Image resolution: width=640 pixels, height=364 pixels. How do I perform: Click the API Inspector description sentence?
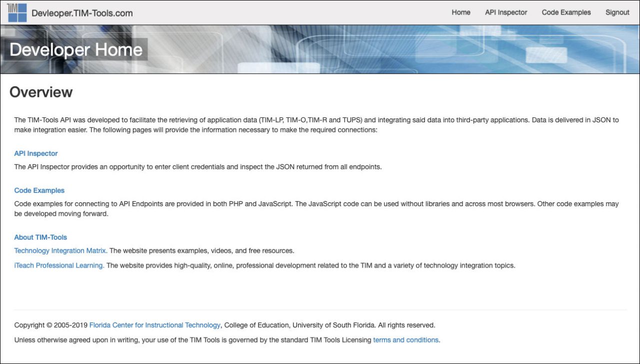(197, 166)
